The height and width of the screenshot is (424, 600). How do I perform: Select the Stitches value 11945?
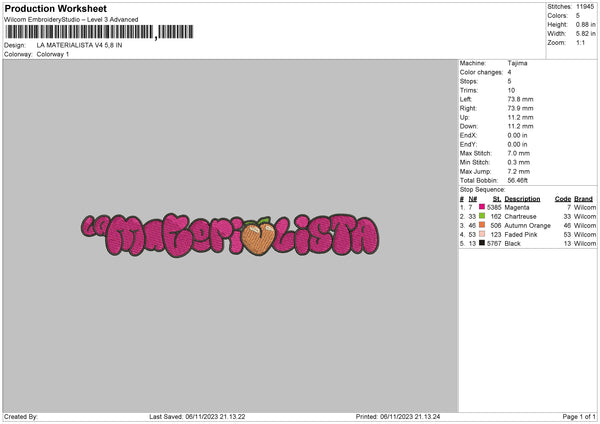click(x=585, y=7)
